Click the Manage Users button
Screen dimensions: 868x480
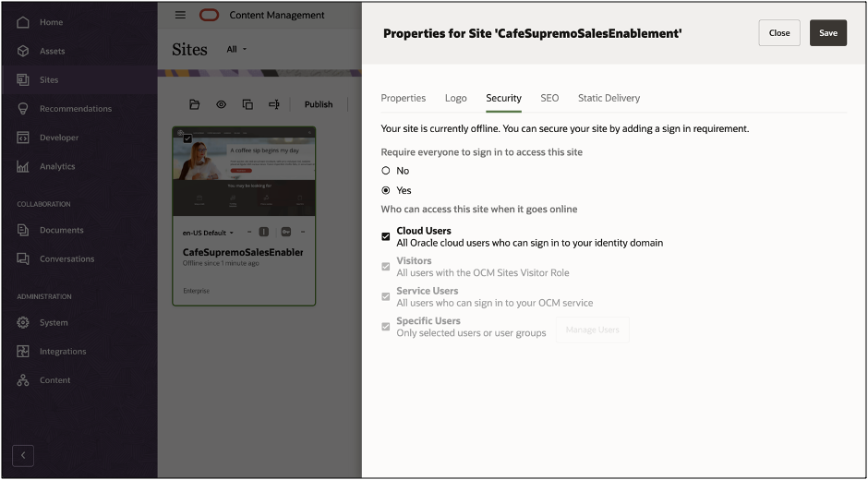click(x=592, y=330)
